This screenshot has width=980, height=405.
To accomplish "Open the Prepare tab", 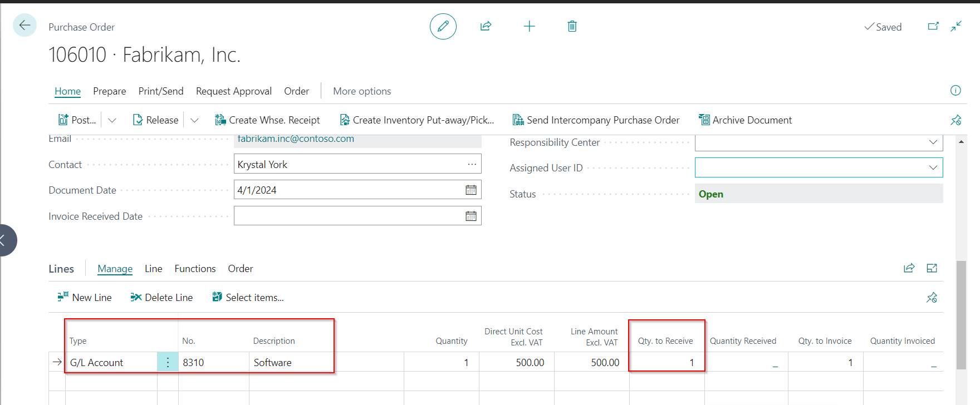I will point(109,91).
